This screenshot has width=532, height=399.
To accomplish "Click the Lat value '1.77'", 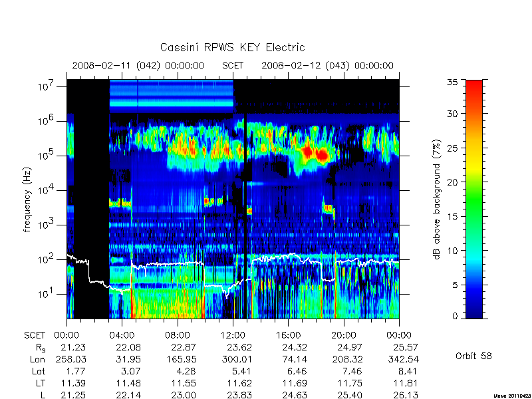I will point(76,372).
